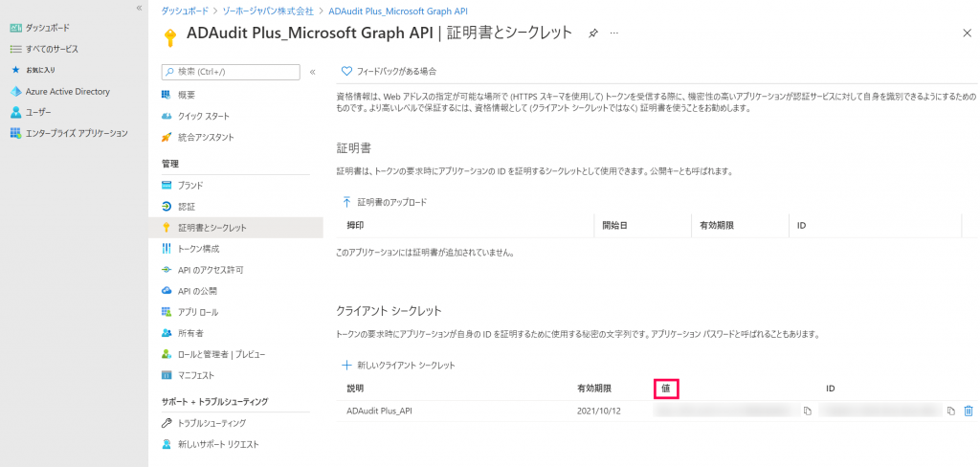The height and width of the screenshot is (467, 980).
Task: Click the pin icon next to the page title
Action: [593, 33]
